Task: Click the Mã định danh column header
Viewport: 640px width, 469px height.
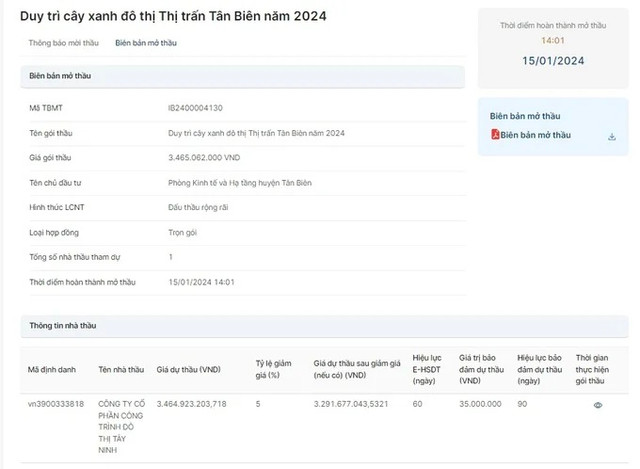Action: 50,368
